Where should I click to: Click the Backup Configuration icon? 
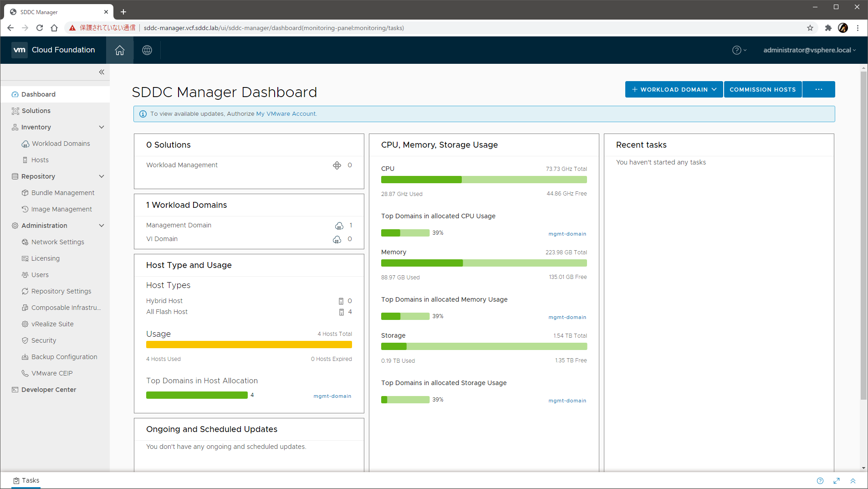(26, 356)
